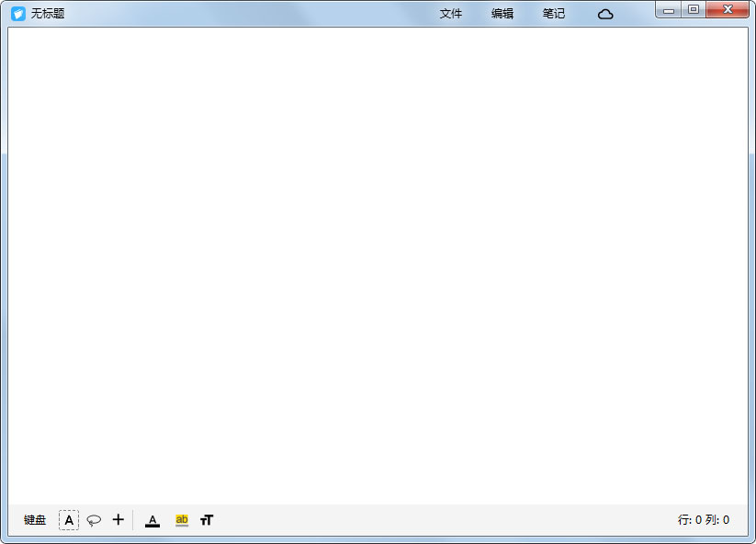Close the note window

coord(728,10)
